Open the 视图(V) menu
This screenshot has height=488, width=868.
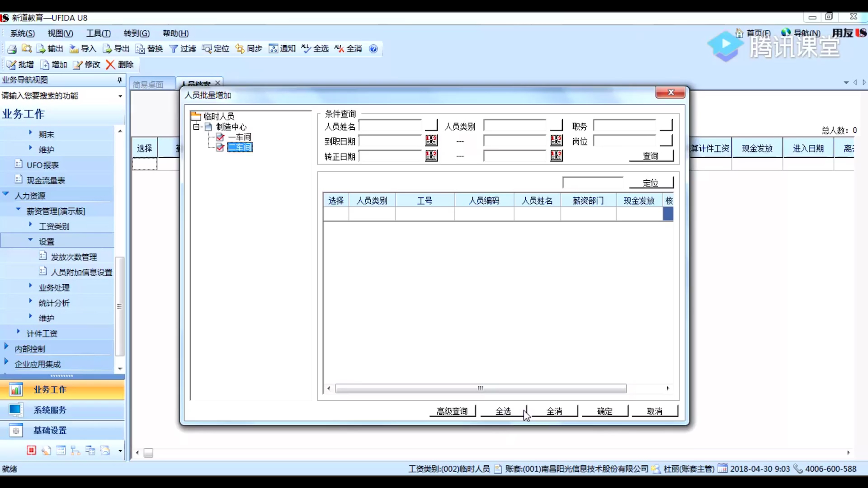click(x=60, y=33)
